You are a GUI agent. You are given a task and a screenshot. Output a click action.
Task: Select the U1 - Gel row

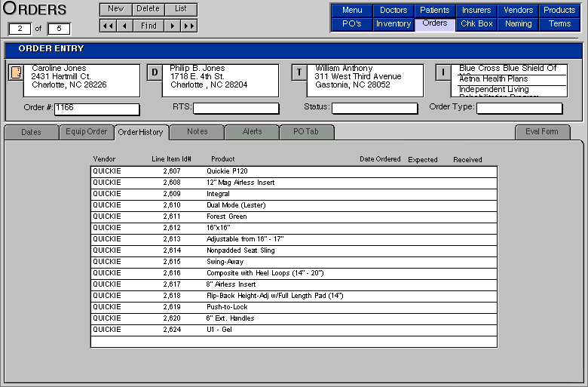pos(294,330)
